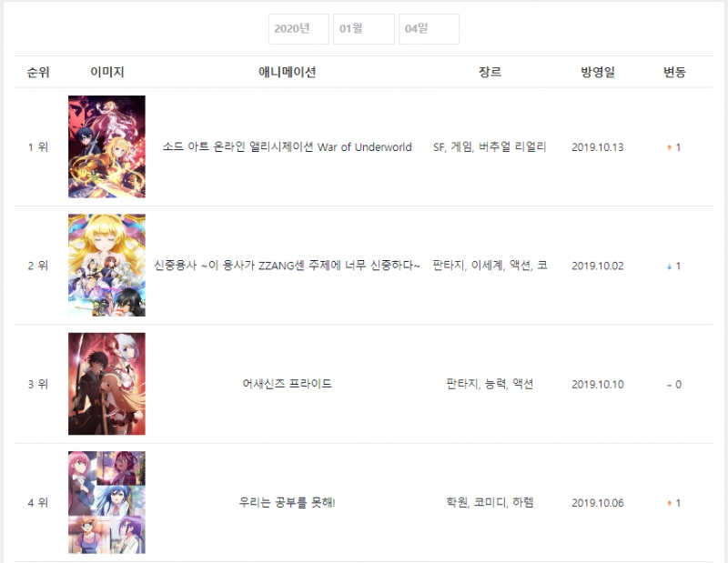Click the 순위 column header
728x563 pixels.
(38, 72)
